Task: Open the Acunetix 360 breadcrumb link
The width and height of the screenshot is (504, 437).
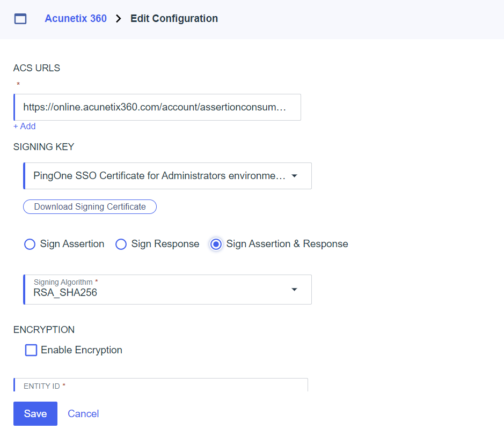Action: click(x=76, y=18)
